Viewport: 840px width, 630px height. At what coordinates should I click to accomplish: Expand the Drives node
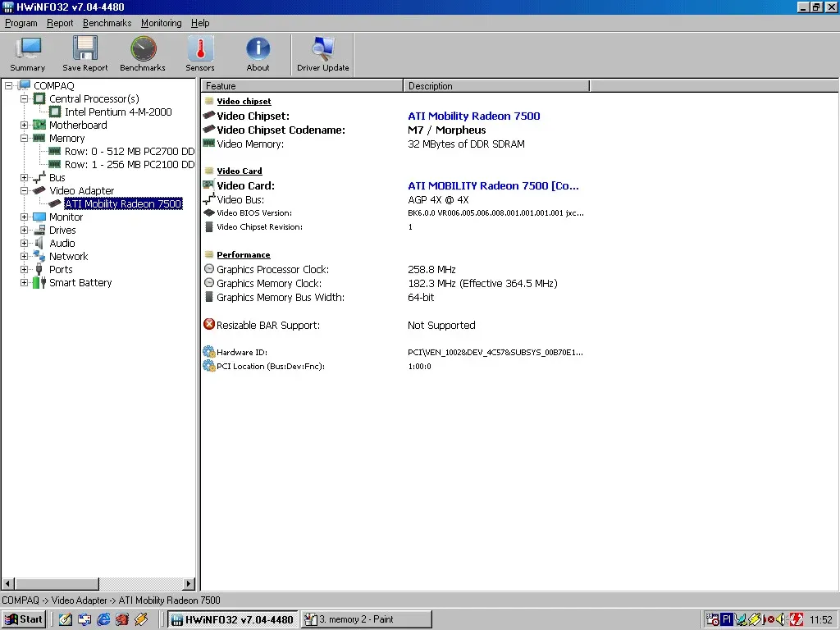tap(24, 230)
